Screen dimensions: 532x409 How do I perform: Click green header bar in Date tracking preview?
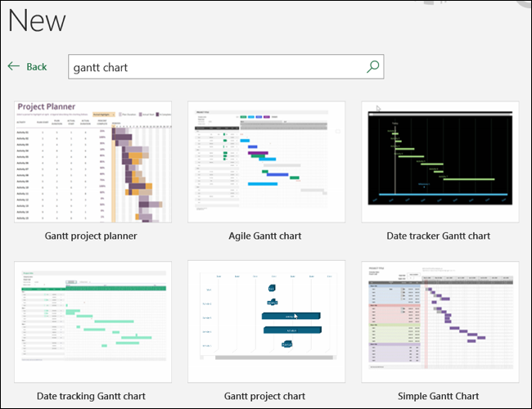pos(115,288)
